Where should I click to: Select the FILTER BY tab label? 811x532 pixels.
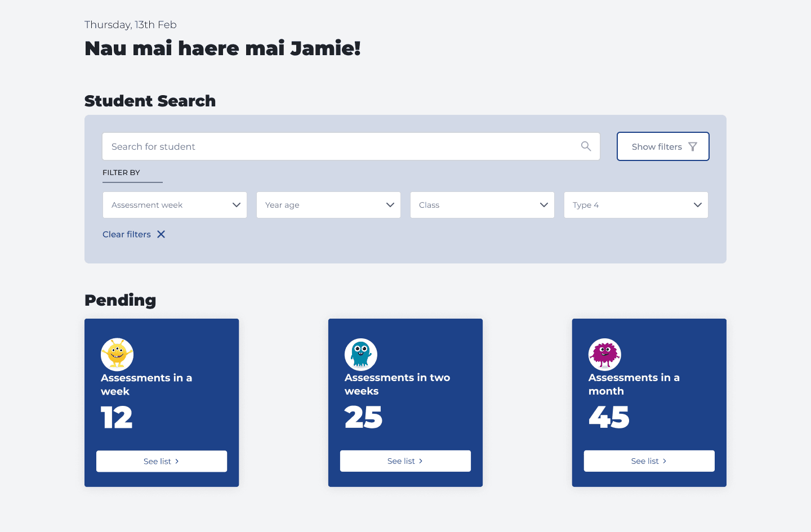(x=121, y=173)
